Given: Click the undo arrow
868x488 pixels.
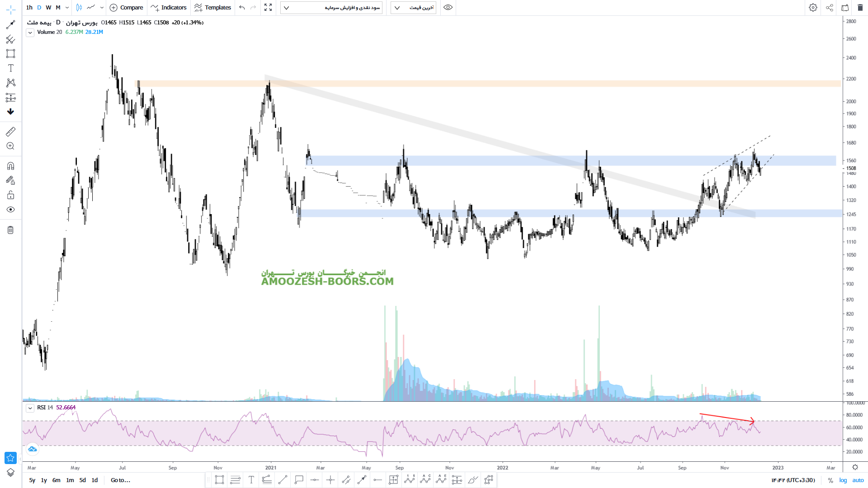Looking at the screenshot, I should pyautogui.click(x=242, y=8).
